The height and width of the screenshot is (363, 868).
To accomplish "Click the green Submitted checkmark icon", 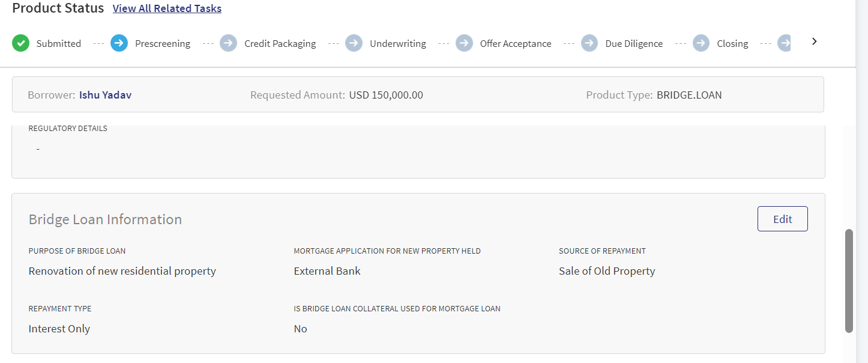I will pos(21,43).
